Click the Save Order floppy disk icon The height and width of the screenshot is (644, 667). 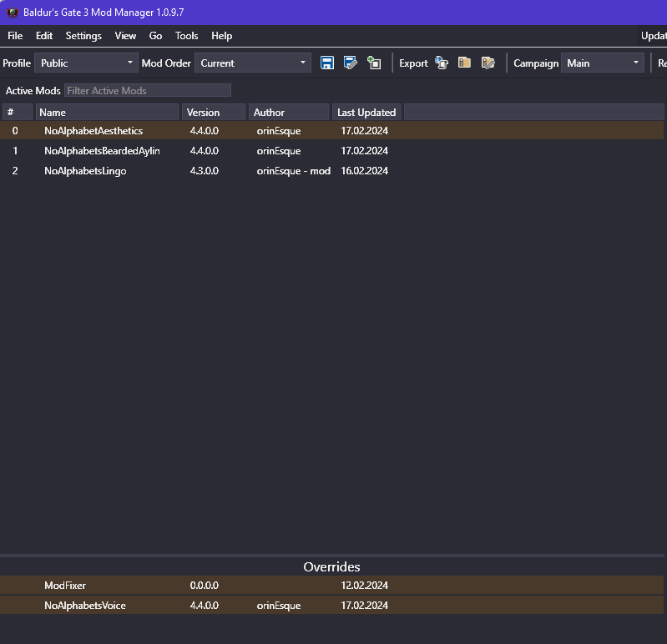click(x=326, y=63)
